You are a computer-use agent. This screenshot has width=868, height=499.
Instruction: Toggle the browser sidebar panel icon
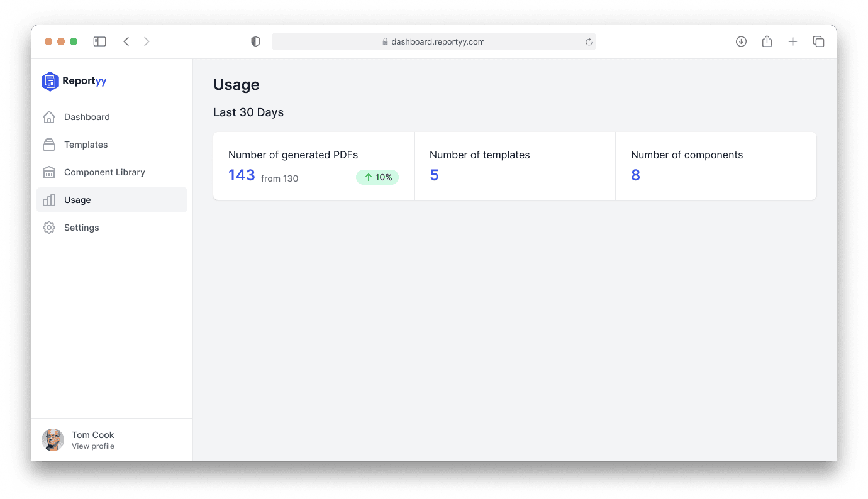(x=99, y=41)
